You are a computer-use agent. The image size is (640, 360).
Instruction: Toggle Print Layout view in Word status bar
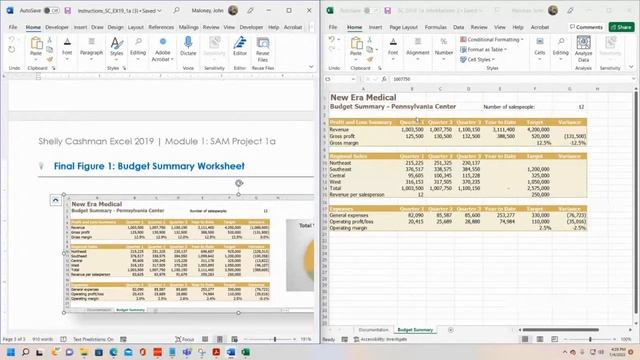(x=220, y=339)
